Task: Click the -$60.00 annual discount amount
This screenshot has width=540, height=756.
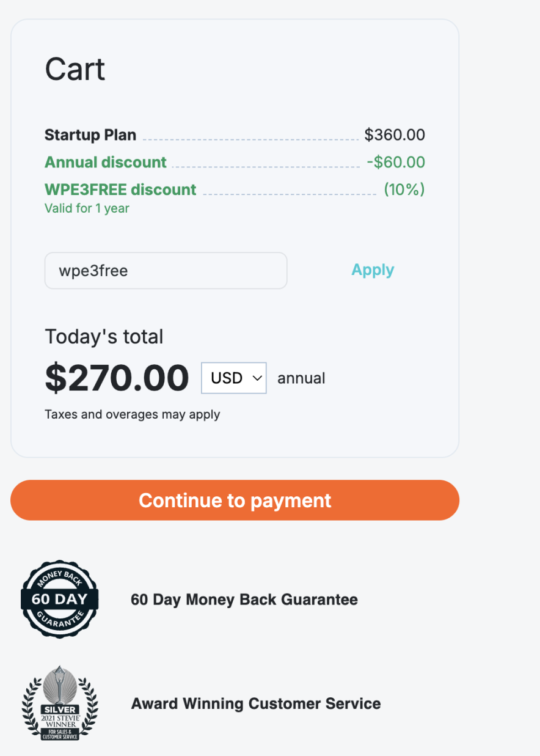Action: pyautogui.click(x=396, y=163)
